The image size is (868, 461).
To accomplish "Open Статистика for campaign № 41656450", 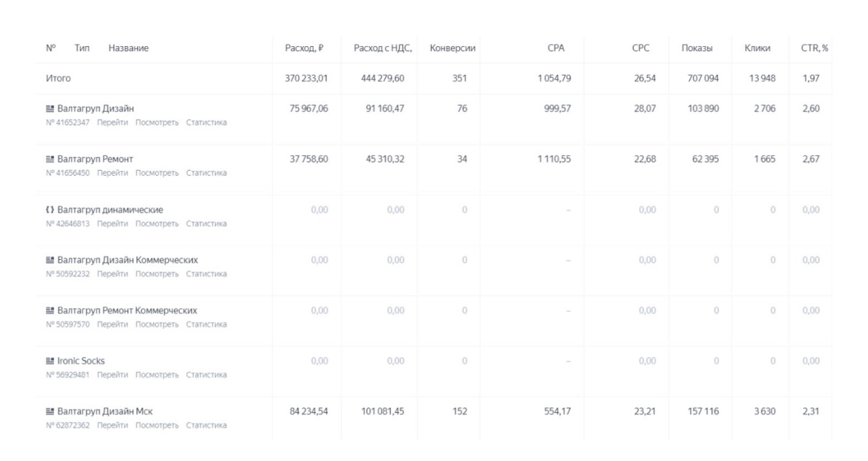I will pyautogui.click(x=206, y=173).
